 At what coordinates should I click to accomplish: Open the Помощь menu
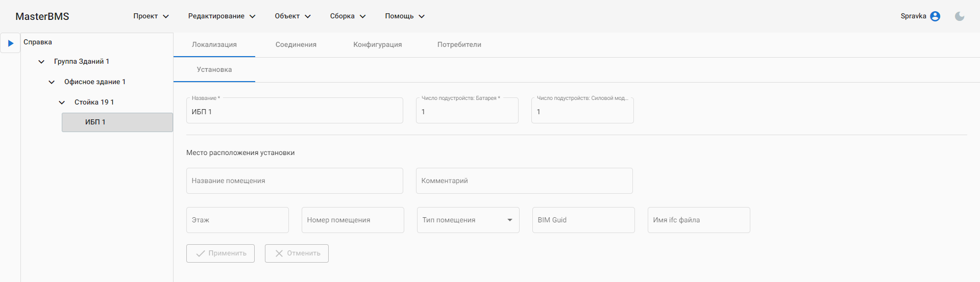pyautogui.click(x=404, y=16)
